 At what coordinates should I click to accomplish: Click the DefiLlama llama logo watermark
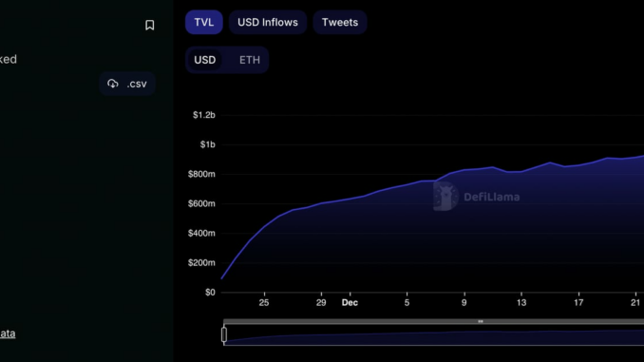tap(445, 197)
